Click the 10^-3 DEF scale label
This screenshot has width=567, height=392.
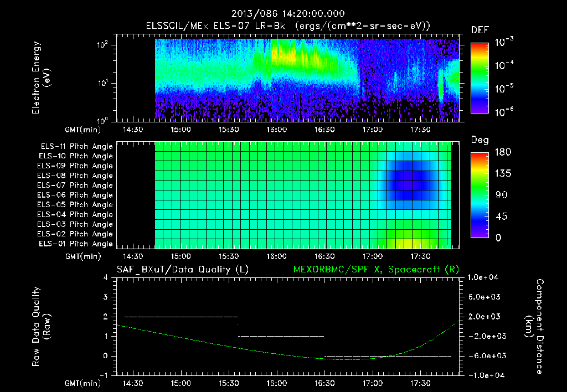tap(504, 42)
